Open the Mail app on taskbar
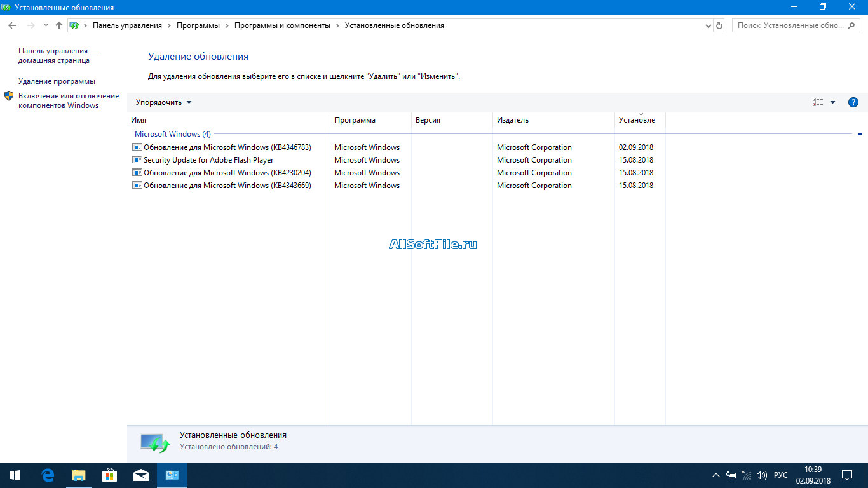Viewport: 868px width, 488px height. point(140,475)
